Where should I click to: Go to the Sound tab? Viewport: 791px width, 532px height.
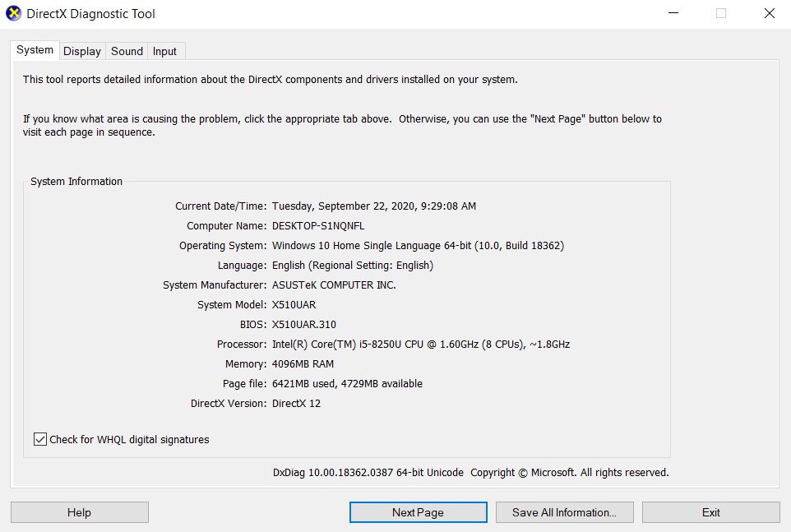(127, 51)
